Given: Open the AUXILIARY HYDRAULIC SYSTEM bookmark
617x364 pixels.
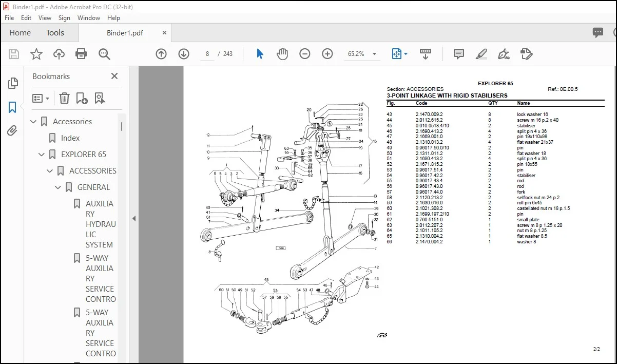Looking at the screenshot, I should pyautogui.click(x=100, y=224).
